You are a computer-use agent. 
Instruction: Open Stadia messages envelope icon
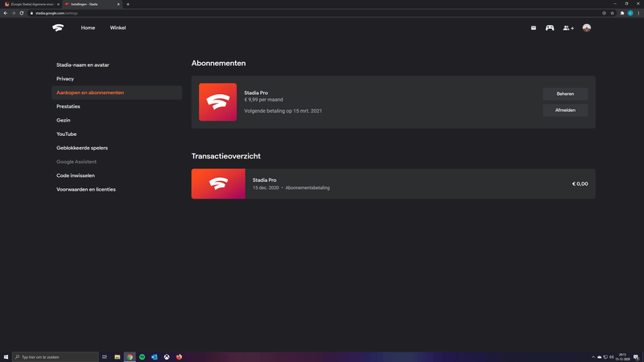[x=533, y=28]
